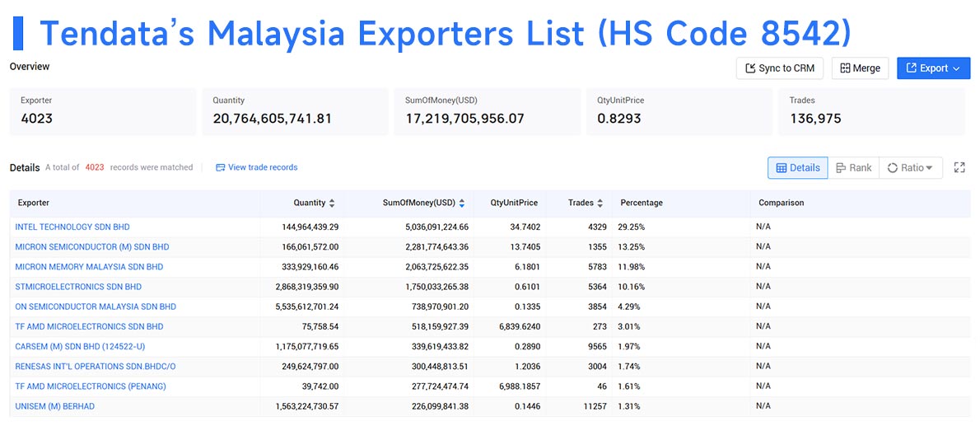Select trades count 9565 cell
Image resolution: width=980 pixels, height=426 pixels.
[x=597, y=347]
